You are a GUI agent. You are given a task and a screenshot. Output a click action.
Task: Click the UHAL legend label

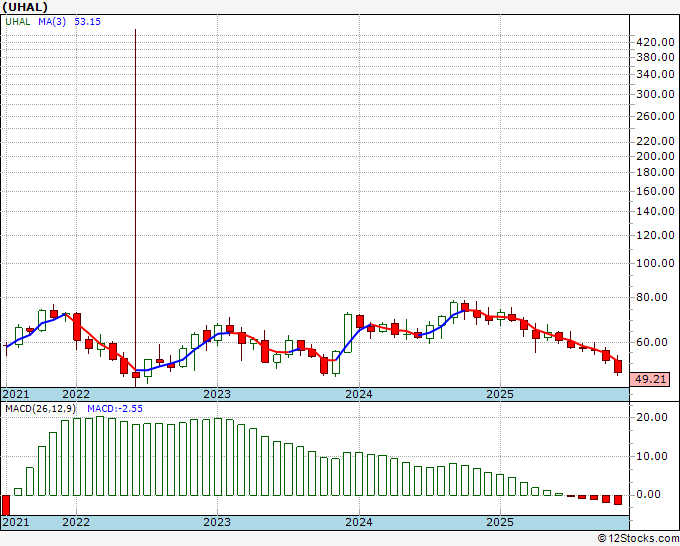[x=18, y=22]
